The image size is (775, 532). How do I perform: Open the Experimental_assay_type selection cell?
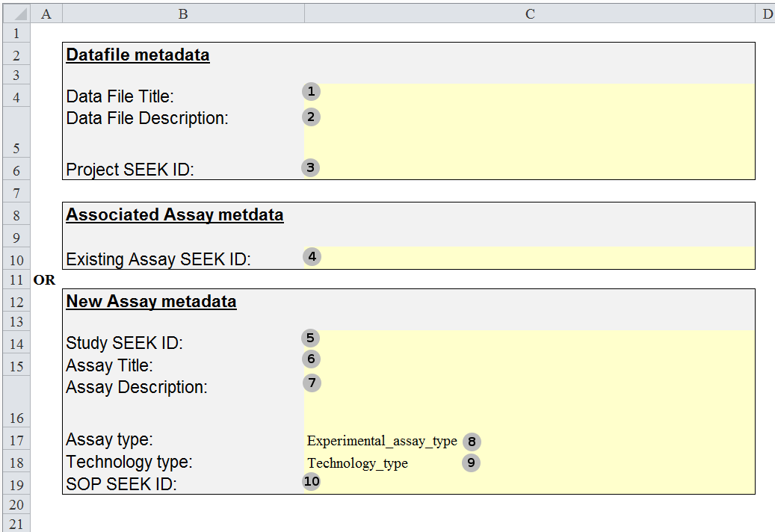[x=381, y=441]
